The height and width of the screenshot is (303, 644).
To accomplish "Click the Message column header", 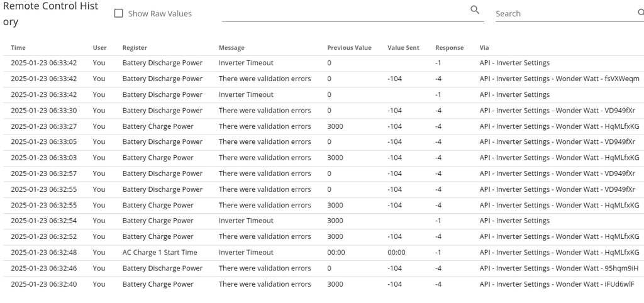I will [231, 48].
